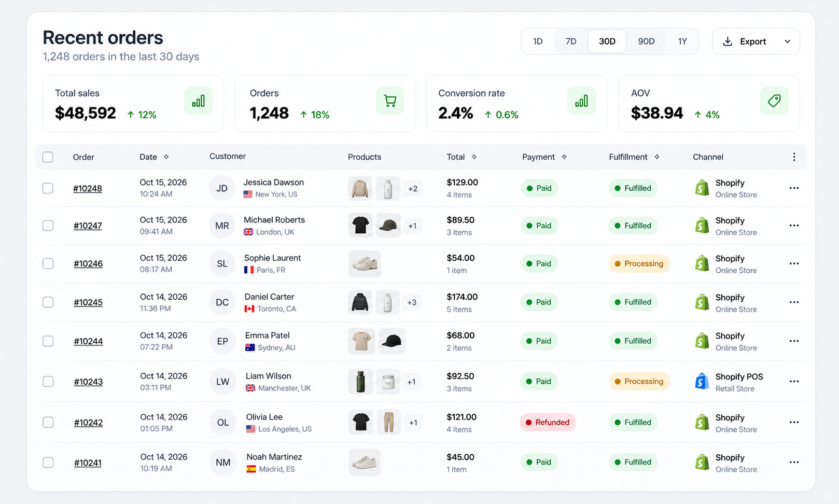Open order link #10244

click(88, 342)
